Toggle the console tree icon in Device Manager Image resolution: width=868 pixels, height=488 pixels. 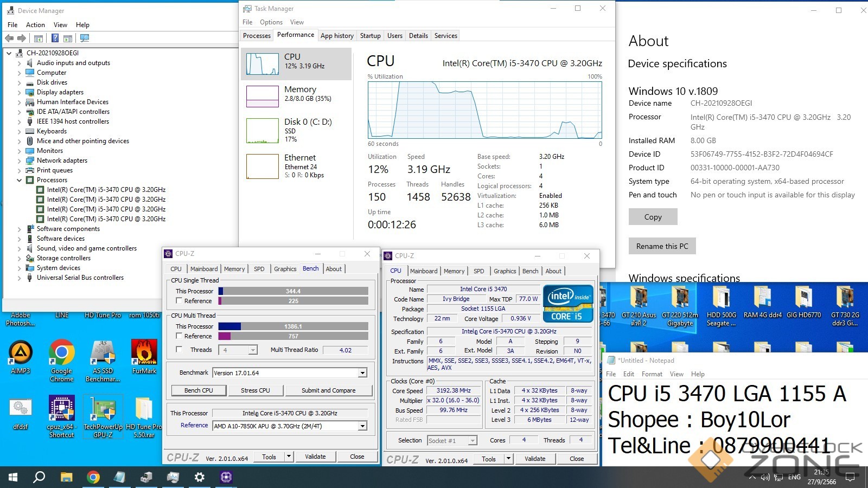pyautogui.click(x=39, y=38)
